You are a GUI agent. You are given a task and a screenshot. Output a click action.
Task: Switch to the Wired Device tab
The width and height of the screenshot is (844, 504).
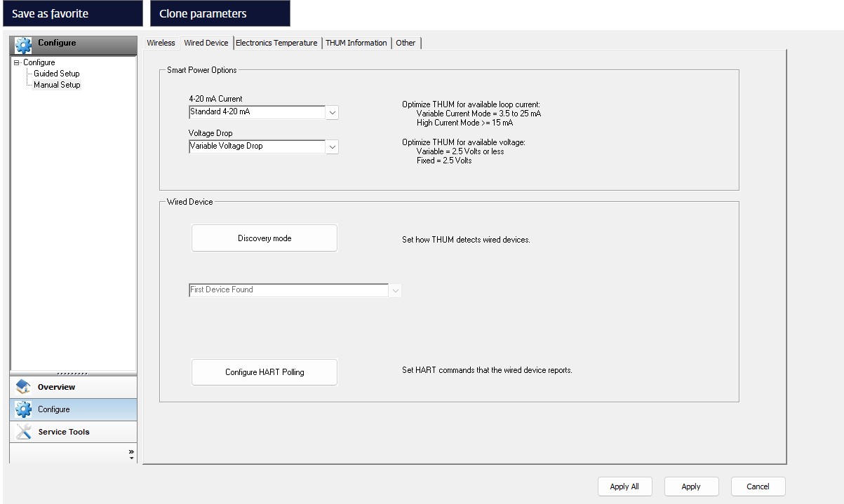206,43
